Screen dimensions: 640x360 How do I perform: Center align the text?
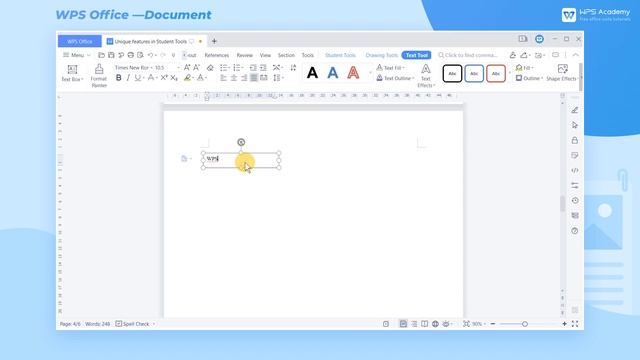coord(233,78)
